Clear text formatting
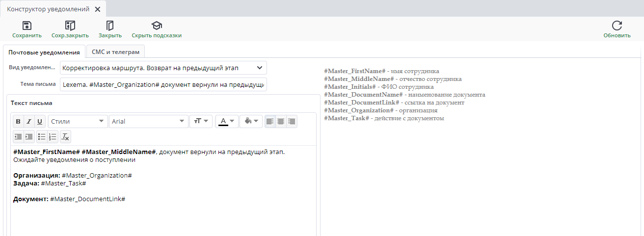The image size is (644, 236). point(66,136)
